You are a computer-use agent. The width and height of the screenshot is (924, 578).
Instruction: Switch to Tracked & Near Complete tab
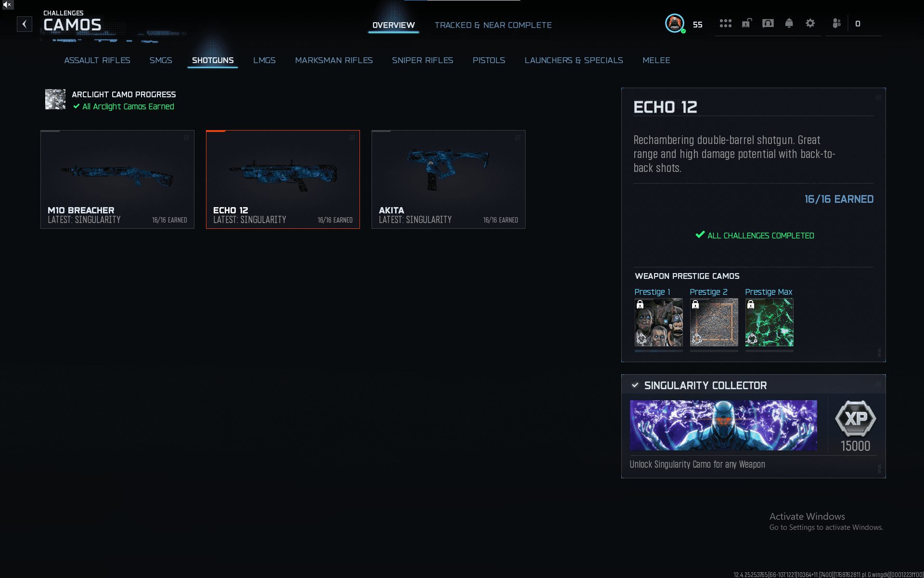(493, 25)
